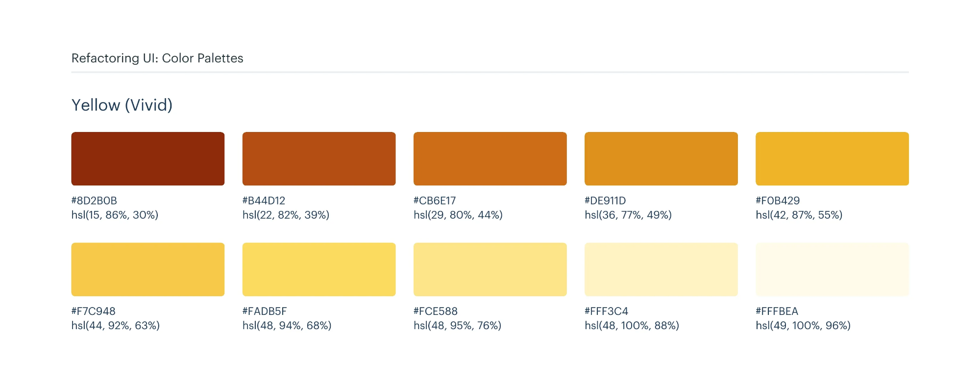Screen dimensions: 980x388
Task: Select the #F7C948 yellow swatch
Action: [x=147, y=269]
